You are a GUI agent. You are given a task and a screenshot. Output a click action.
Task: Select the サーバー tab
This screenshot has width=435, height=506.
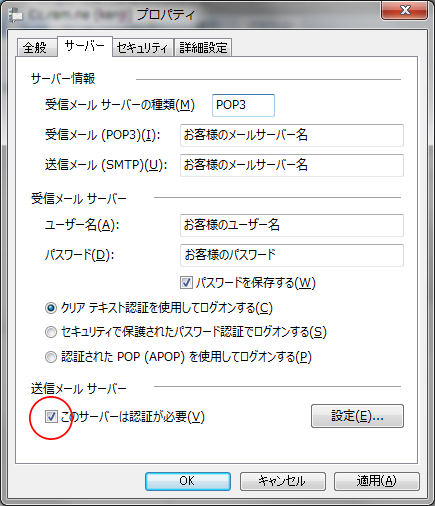coord(85,46)
